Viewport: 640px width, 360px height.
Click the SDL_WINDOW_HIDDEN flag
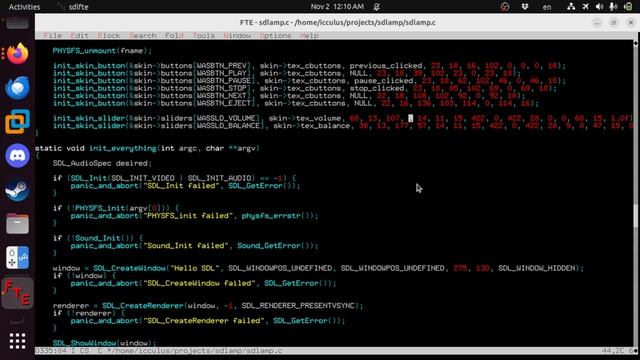[x=536, y=268]
